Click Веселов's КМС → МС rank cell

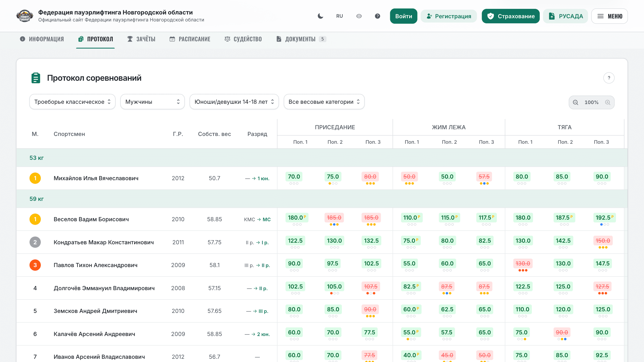257,220
